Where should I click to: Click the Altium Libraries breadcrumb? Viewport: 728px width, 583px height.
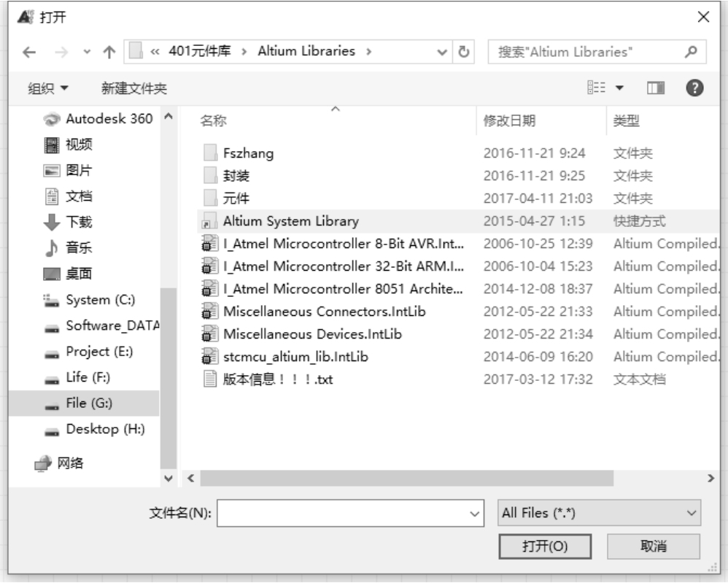tap(306, 51)
